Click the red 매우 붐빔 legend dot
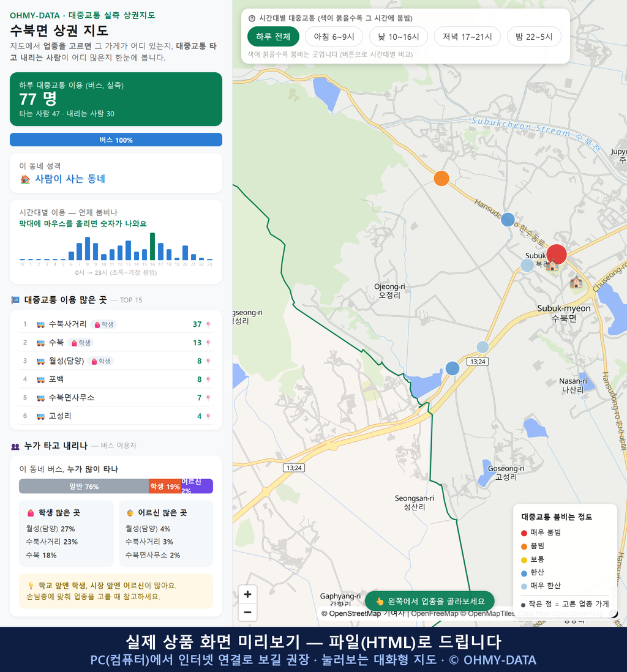 point(524,532)
